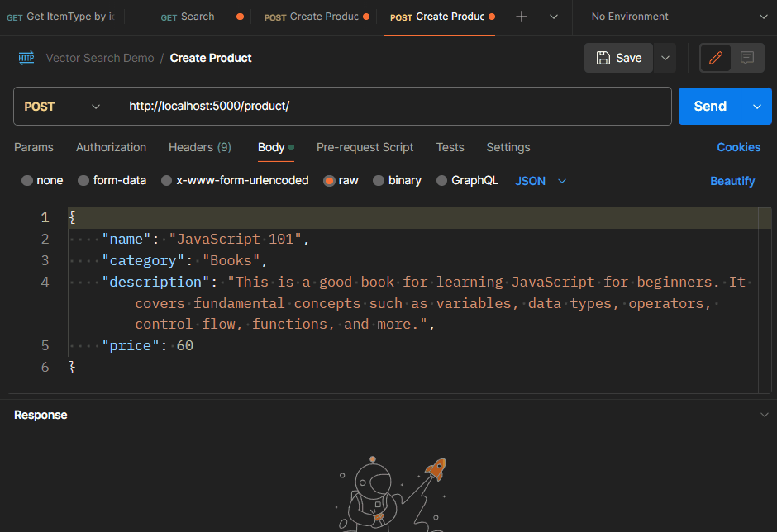Click the request URL input field
Viewport: 777px width, 532px height.
[331, 106]
